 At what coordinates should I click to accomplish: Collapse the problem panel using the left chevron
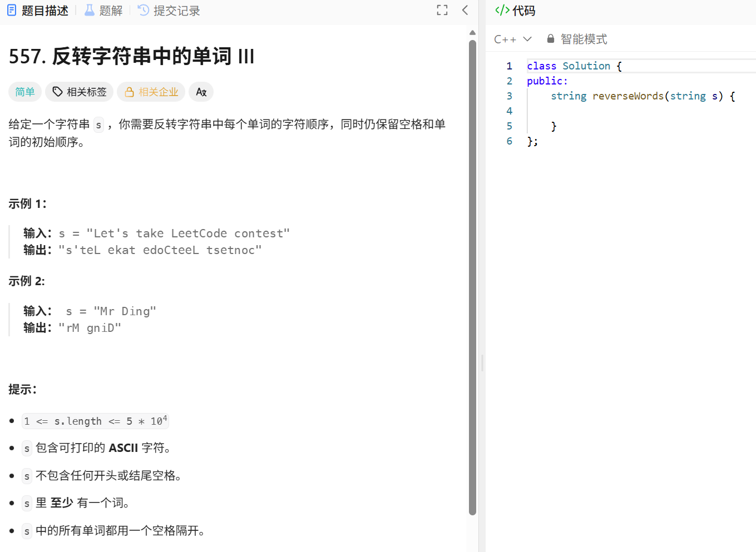pos(465,9)
